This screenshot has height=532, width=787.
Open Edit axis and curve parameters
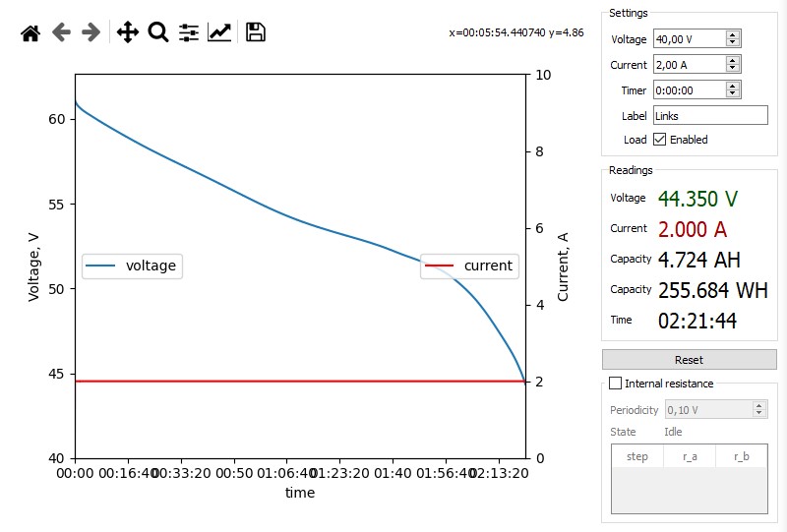pyautogui.click(x=219, y=32)
